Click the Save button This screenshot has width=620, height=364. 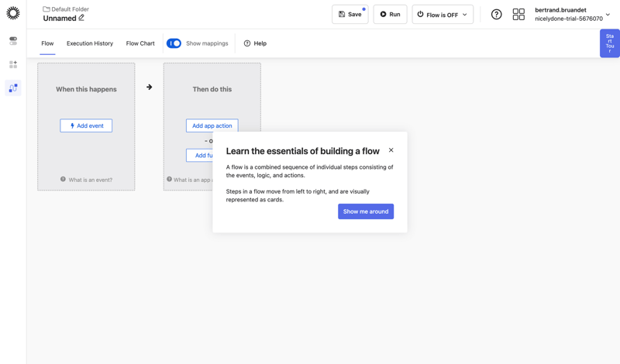coord(350,14)
